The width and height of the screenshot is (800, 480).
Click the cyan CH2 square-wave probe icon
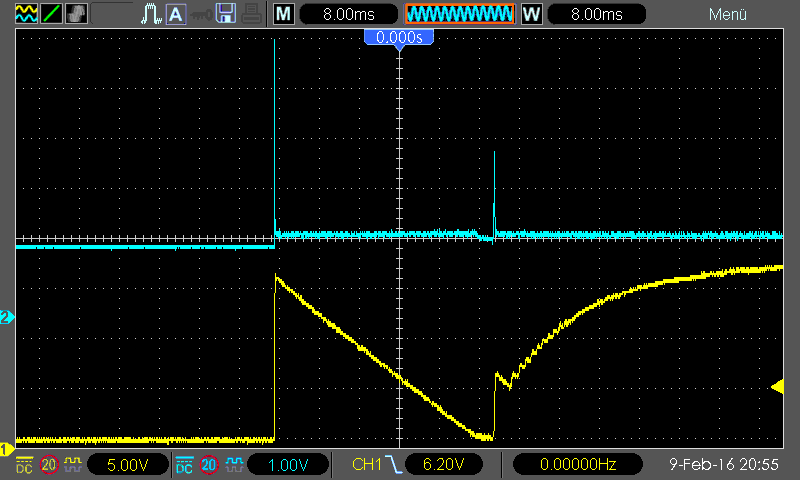coord(234,465)
